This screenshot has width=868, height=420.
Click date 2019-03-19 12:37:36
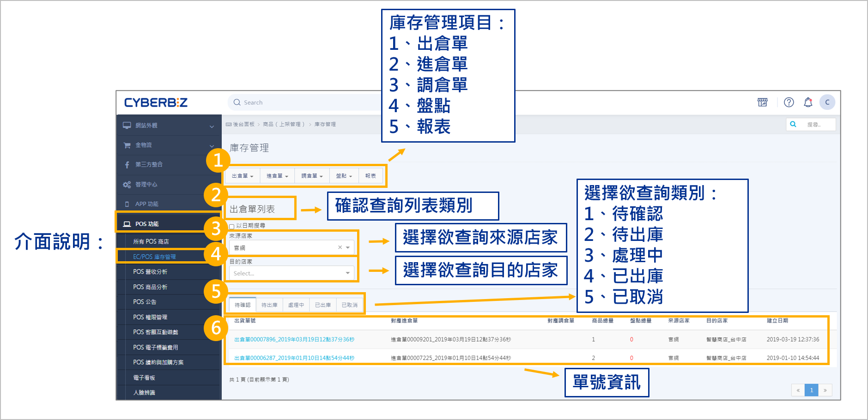click(793, 339)
